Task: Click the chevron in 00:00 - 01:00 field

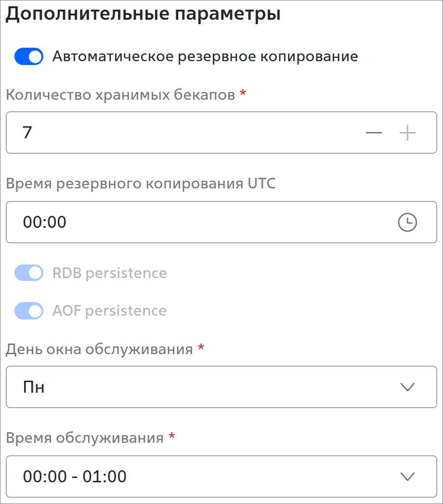Action: point(407,477)
